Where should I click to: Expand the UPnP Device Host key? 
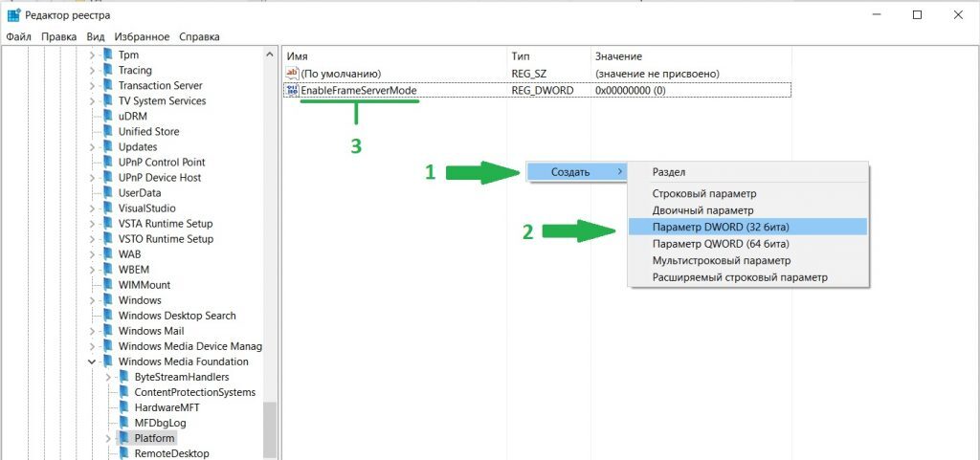[93, 178]
